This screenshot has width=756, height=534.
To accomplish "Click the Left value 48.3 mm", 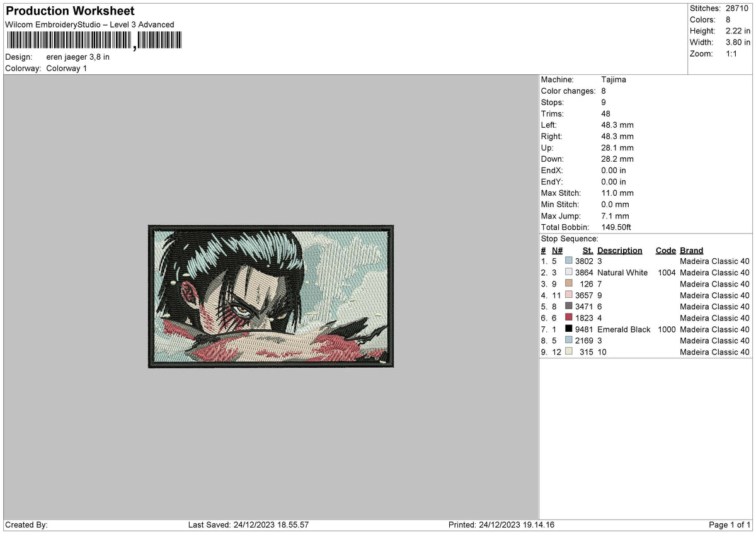I will click(617, 125).
